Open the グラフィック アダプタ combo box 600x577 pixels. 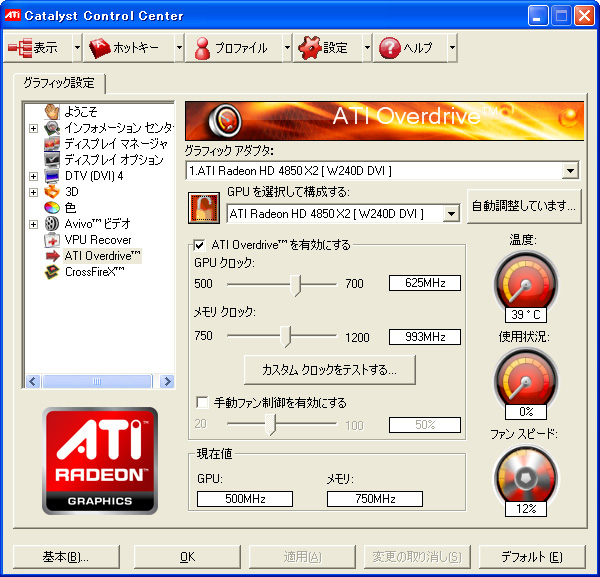383,171
